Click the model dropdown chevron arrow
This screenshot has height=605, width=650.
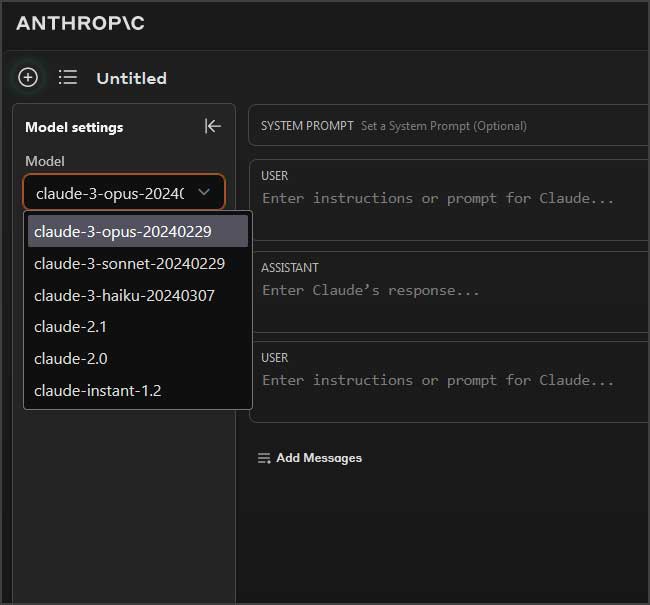point(204,192)
